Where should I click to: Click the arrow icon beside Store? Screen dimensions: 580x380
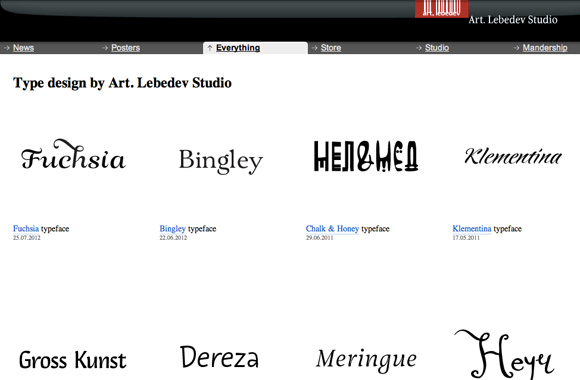pos(315,48)
